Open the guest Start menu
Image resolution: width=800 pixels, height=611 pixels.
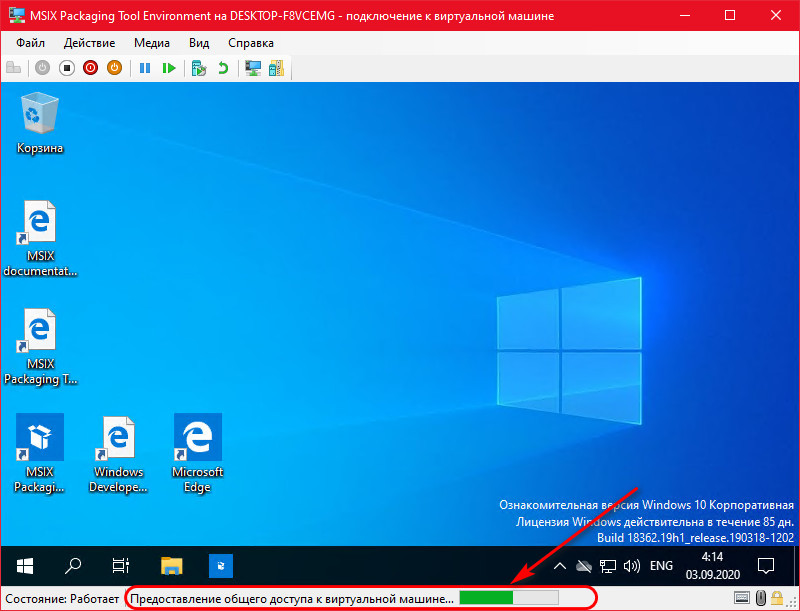(24, 566)
